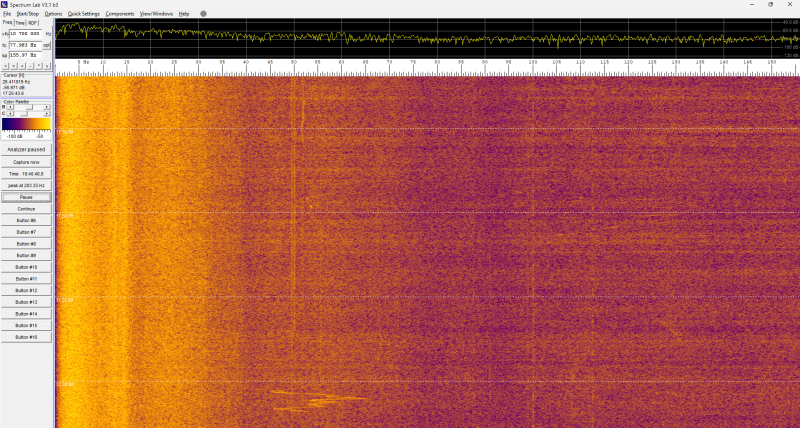Click Button #12
This screenshot has height=428, width=800.
point(27,290)
